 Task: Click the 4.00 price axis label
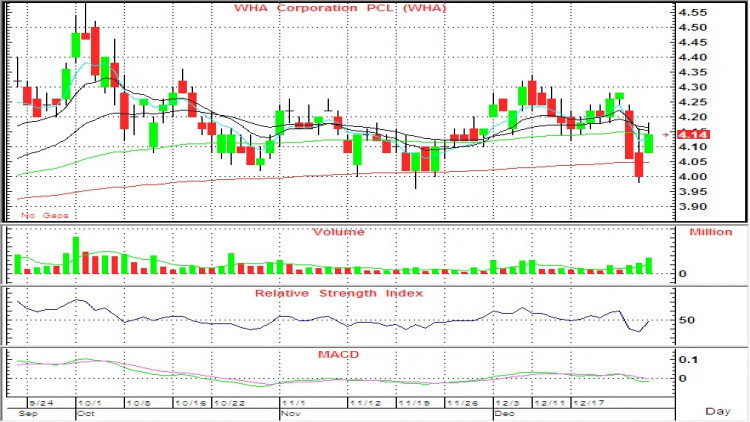coord(693,177)
